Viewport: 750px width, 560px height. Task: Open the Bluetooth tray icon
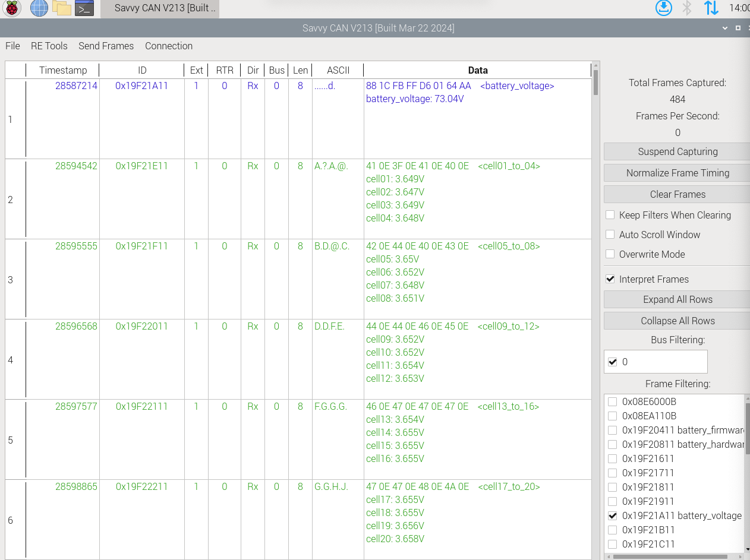click(x=687, y=8)
